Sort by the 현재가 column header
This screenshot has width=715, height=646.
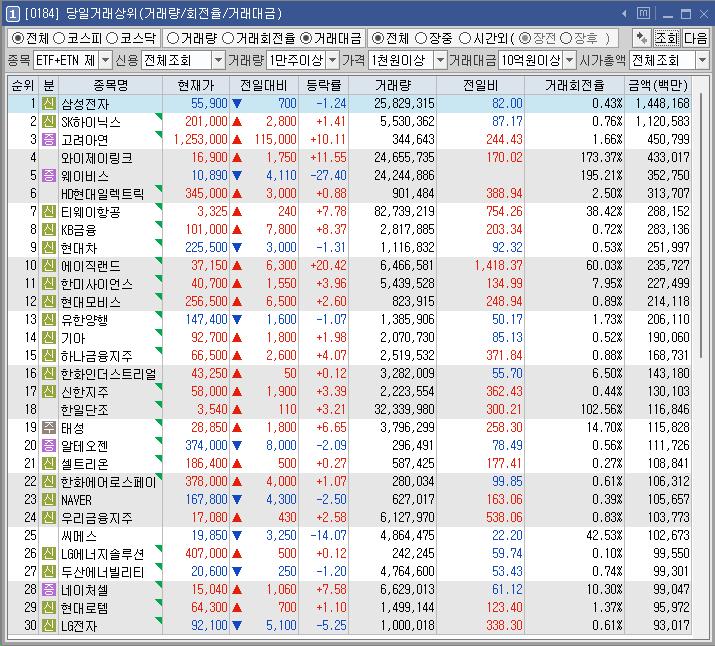(x=196, y=85)
